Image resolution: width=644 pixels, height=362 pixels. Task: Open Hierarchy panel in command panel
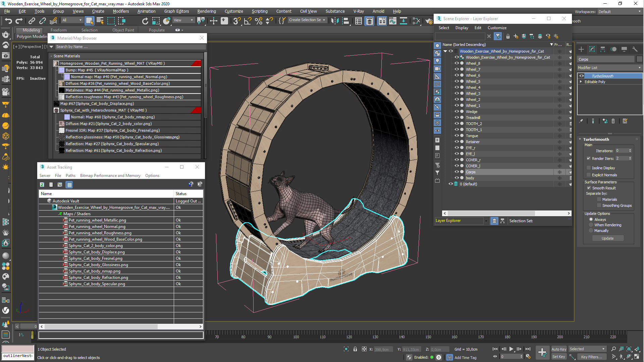click(x=603, y=49)
